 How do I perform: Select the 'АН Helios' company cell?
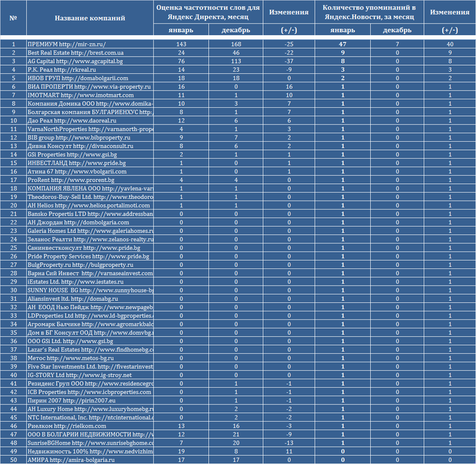90,205
